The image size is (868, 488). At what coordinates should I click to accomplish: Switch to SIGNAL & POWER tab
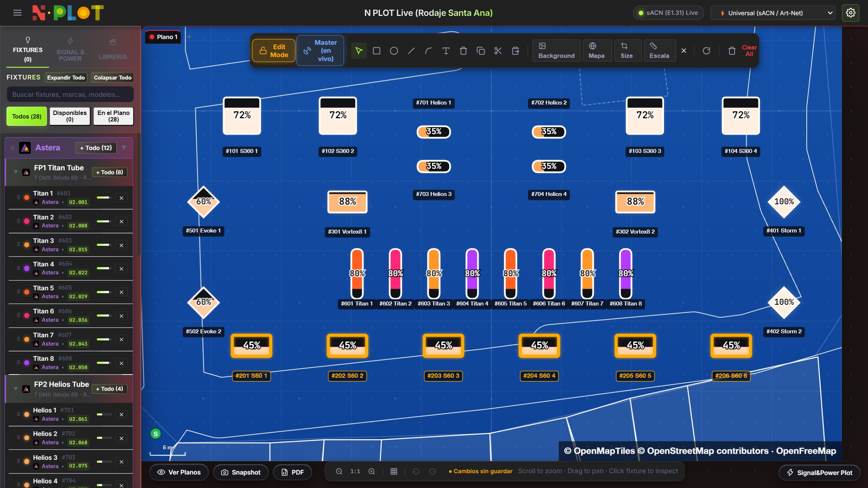click(x=70, y=50)
